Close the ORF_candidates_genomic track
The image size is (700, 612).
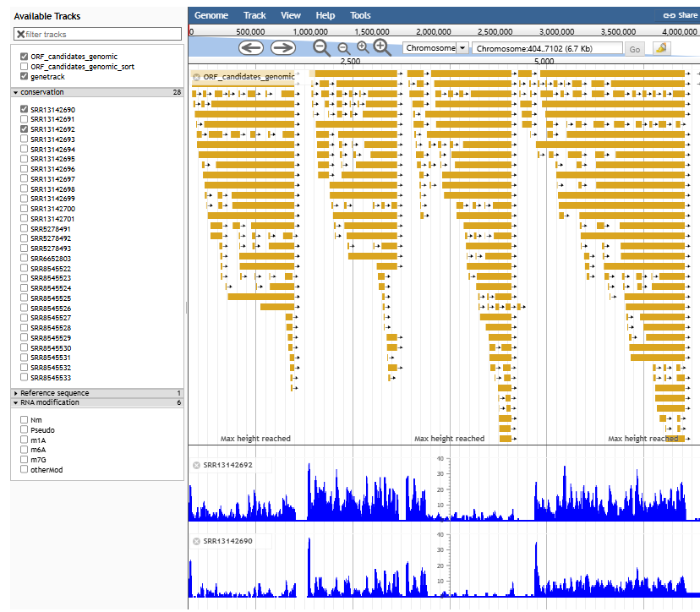tap(196, 76)
